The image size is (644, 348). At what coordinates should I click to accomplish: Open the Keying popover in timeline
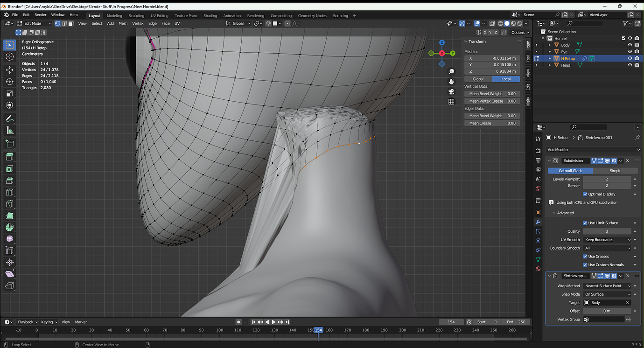coord(49,322)
